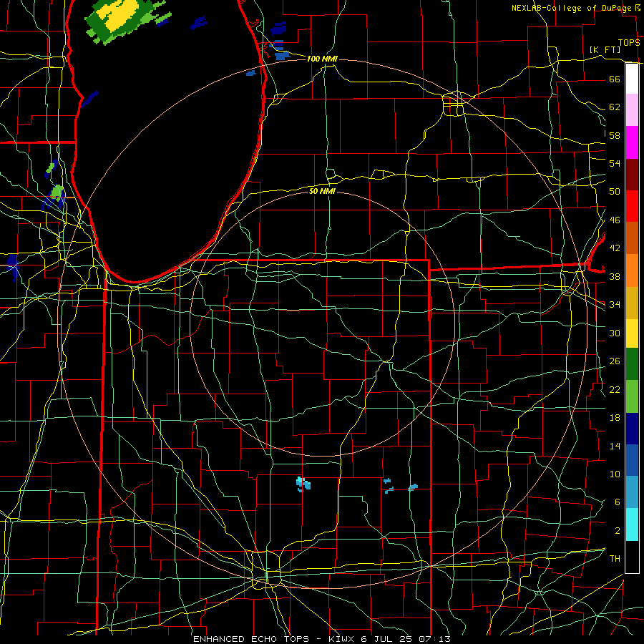Select the 58 value on the legend
The height and width of the screenshot is (644, 644).
(x=615, y=135)
